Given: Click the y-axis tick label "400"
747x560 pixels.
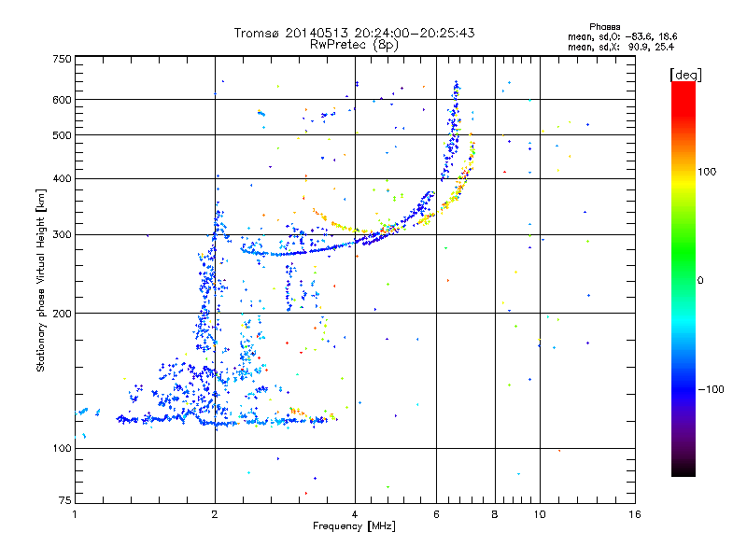Looking at the screenshot, I should point(62,178).
